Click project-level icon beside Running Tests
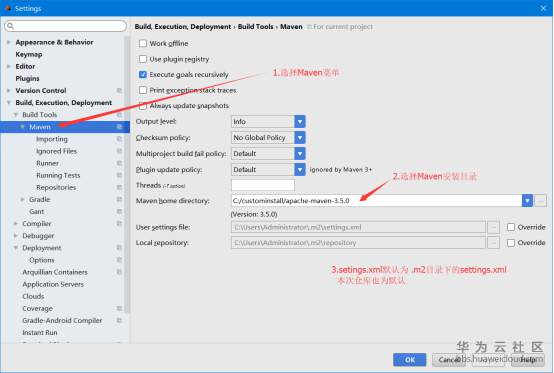 [x=119, y=176]
